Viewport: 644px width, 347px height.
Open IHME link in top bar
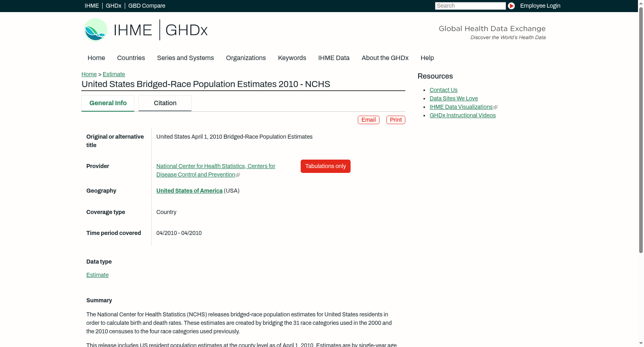tap(92, 6)
